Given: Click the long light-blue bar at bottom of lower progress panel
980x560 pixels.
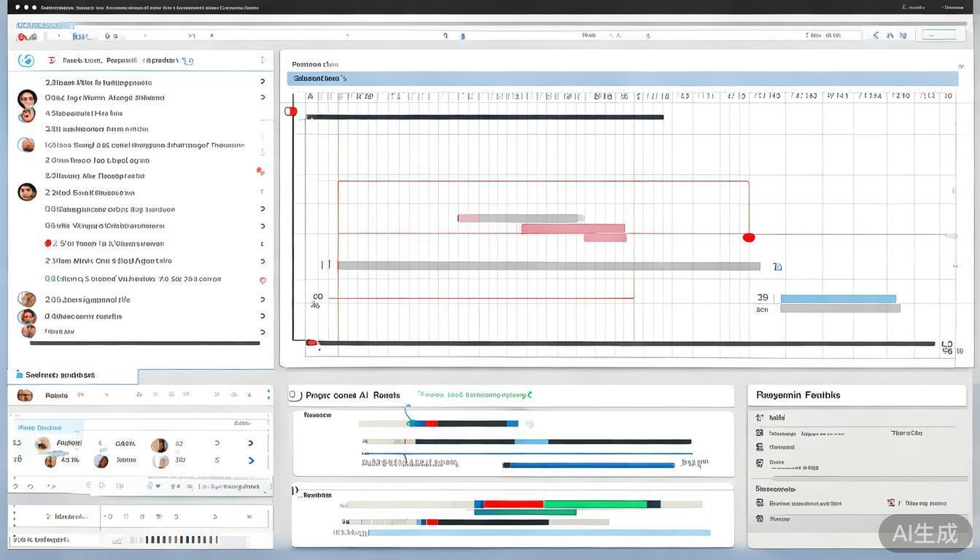Looking at the screenshot, I should click(540, 533).
